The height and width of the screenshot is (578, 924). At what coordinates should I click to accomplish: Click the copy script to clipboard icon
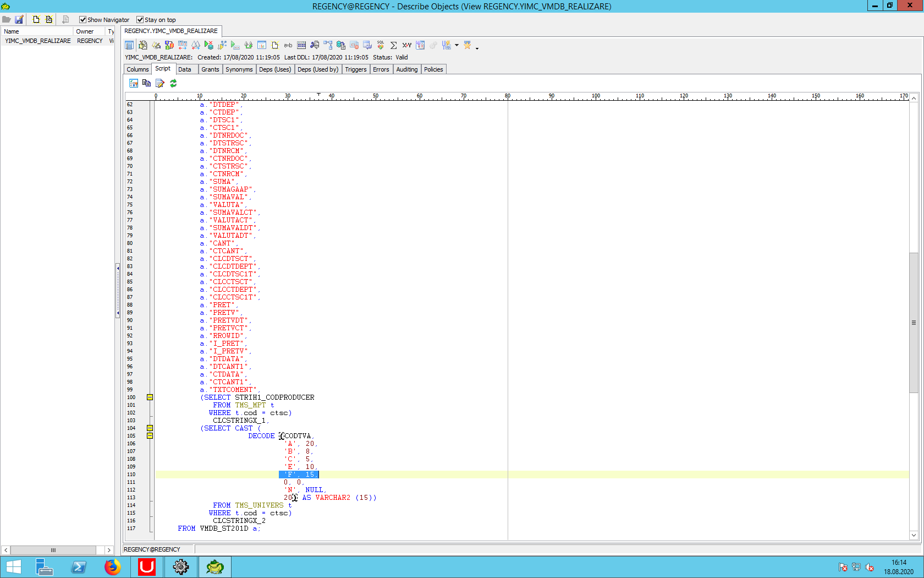click(147, 83)
